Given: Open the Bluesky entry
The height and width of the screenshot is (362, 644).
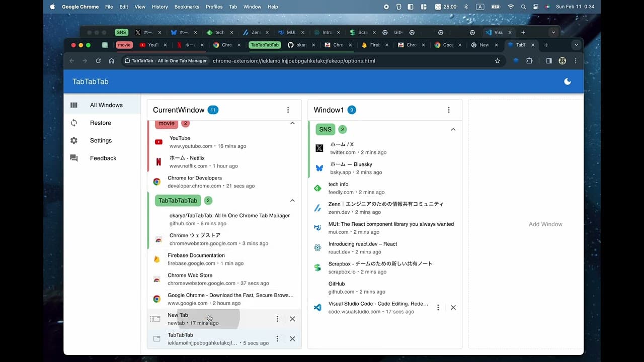Looking at the screenshot, I should (385, 168).
